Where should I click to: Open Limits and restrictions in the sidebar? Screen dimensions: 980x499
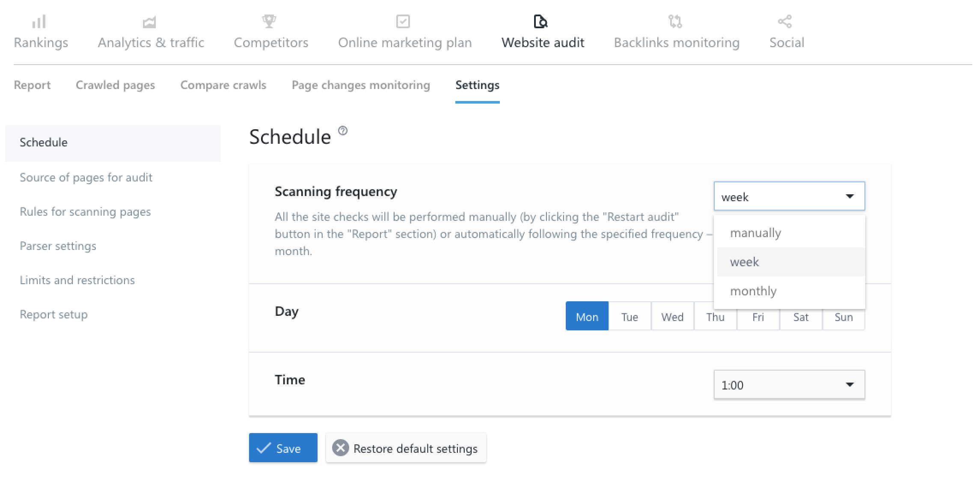pos(77,280)
